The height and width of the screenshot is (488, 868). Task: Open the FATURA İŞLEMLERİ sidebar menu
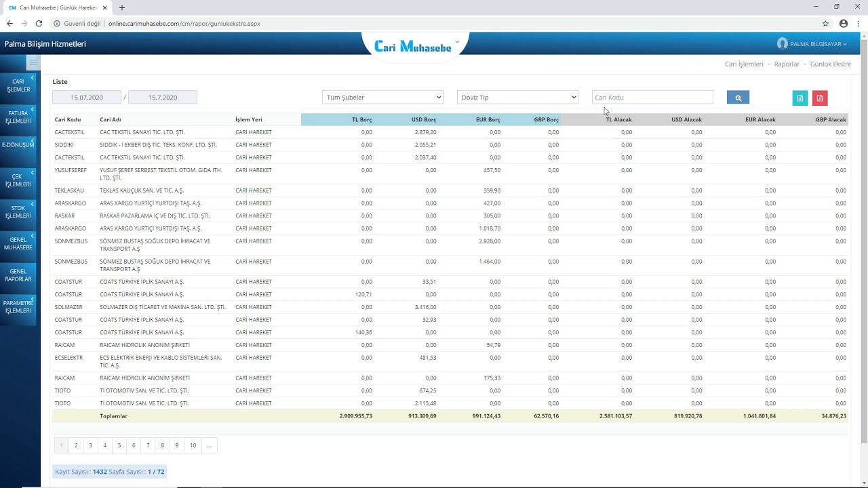click(x=18, y=117)
